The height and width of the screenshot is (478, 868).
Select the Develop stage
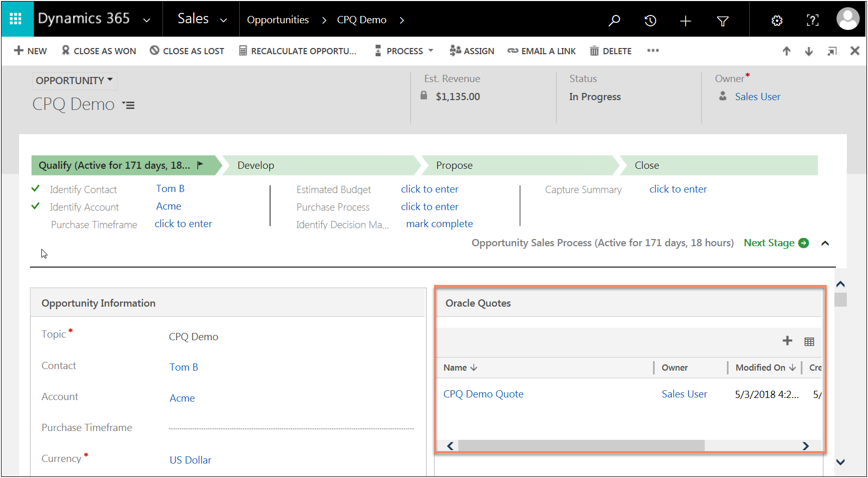[x=256, y=166]
